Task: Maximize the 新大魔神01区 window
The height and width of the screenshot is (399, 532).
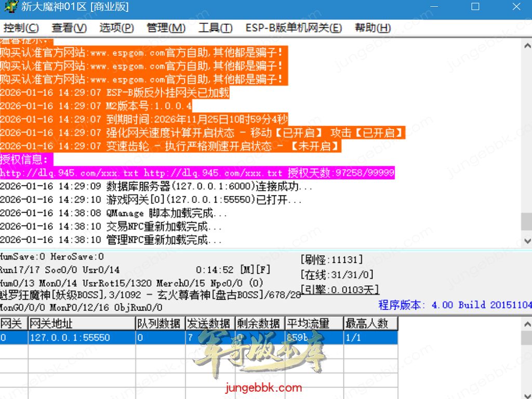Action: click(x=475, y=7)
